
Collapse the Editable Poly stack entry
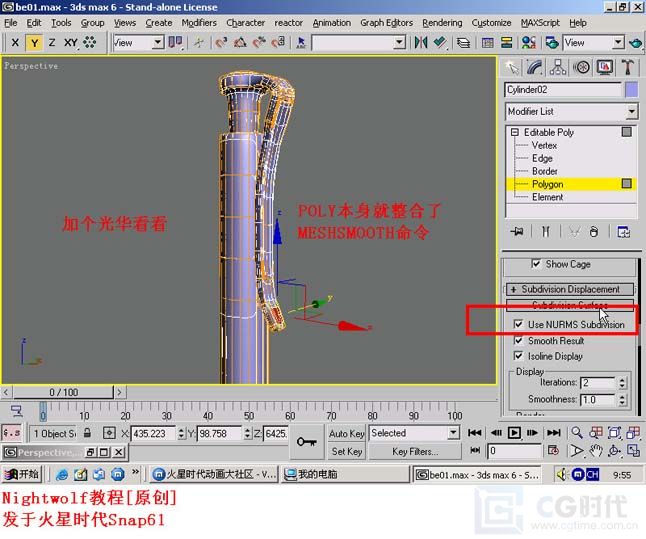point(515,132)
